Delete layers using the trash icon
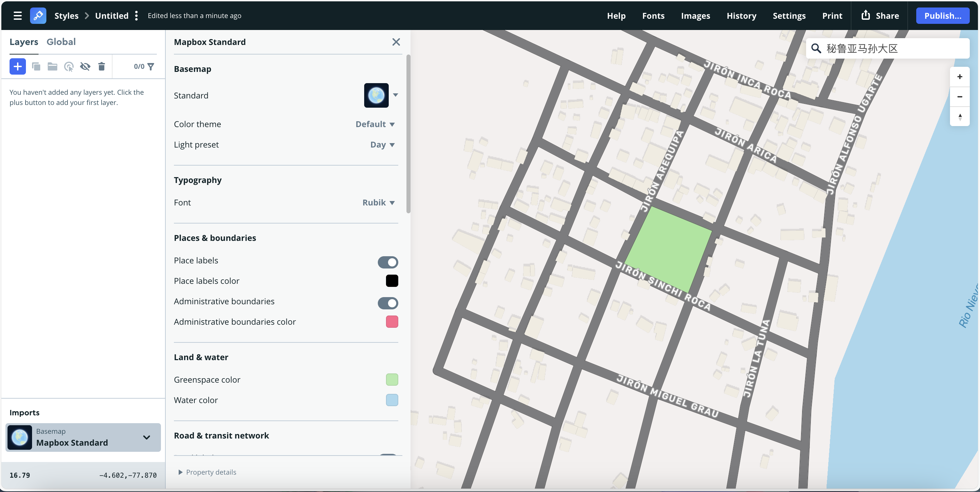This screenshot has height=492, width=980. (101, 66)
